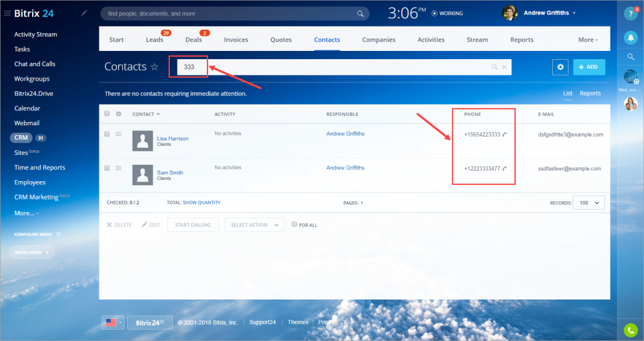The height and width of the screenshot is (341, 644).
Task: Check the Lisa Harrison row checkbox
Action: pyautogui.click(x=107, y=134)
